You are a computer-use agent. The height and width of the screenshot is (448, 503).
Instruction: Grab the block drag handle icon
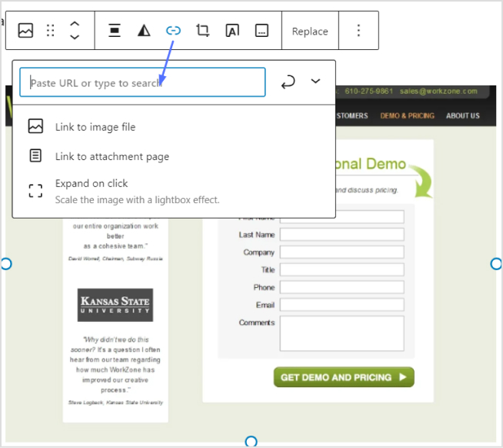click(50, 31)
